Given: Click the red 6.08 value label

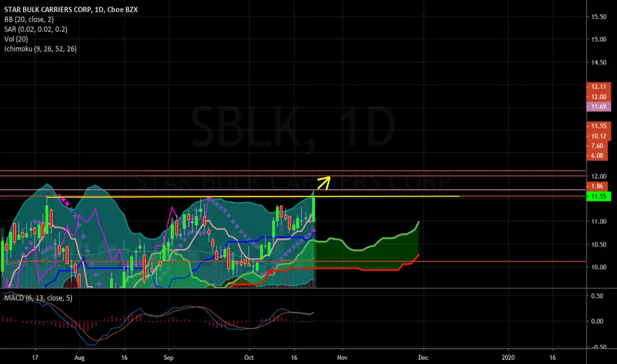Looking at the screenshot, I should click(597, 156).
